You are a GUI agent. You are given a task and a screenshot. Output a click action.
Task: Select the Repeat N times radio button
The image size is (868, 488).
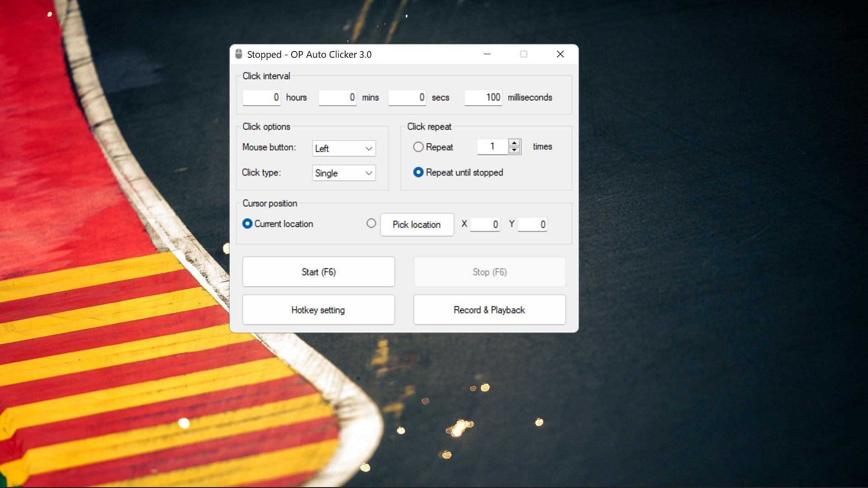pos(418,146)
